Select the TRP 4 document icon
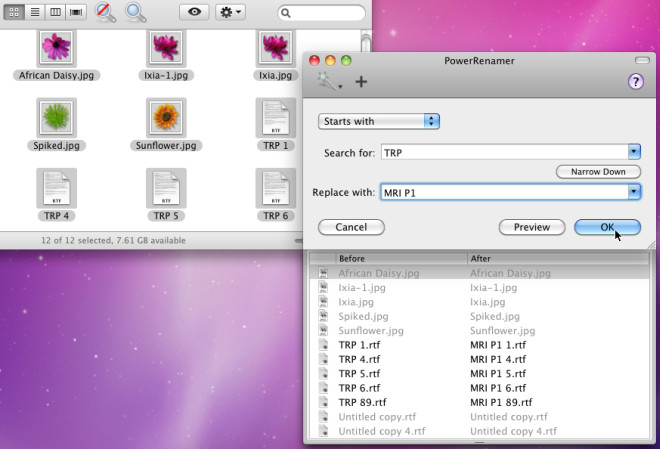Screen dimensions: 660x449 click(x=56, y=188)
